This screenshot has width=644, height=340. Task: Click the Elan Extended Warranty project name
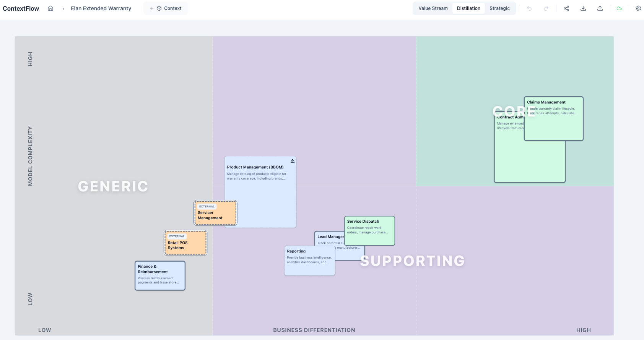coord(101,8)
